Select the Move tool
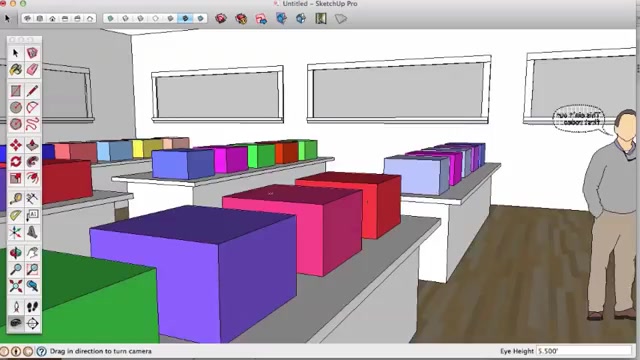 pos(16,145)
